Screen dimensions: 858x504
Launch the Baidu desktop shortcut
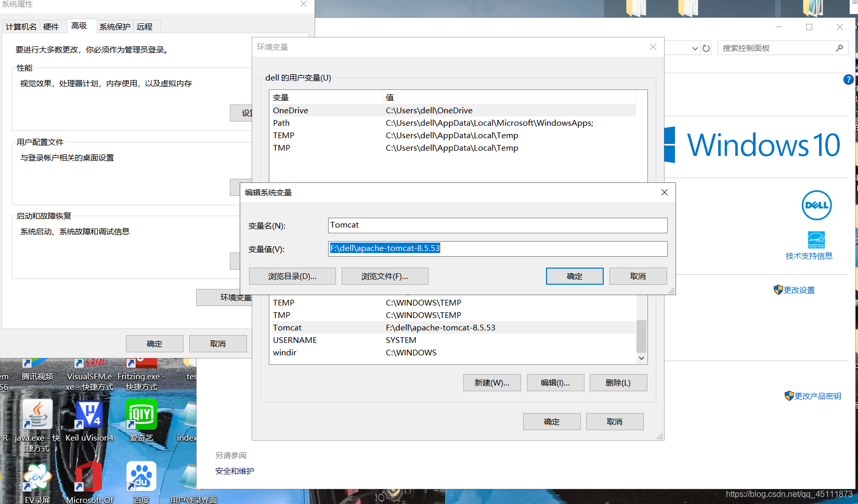click(x=141, y=476)
